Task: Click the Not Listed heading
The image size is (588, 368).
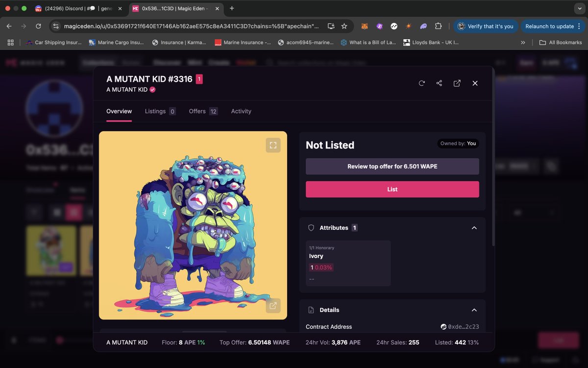Action: coord(330,145)
